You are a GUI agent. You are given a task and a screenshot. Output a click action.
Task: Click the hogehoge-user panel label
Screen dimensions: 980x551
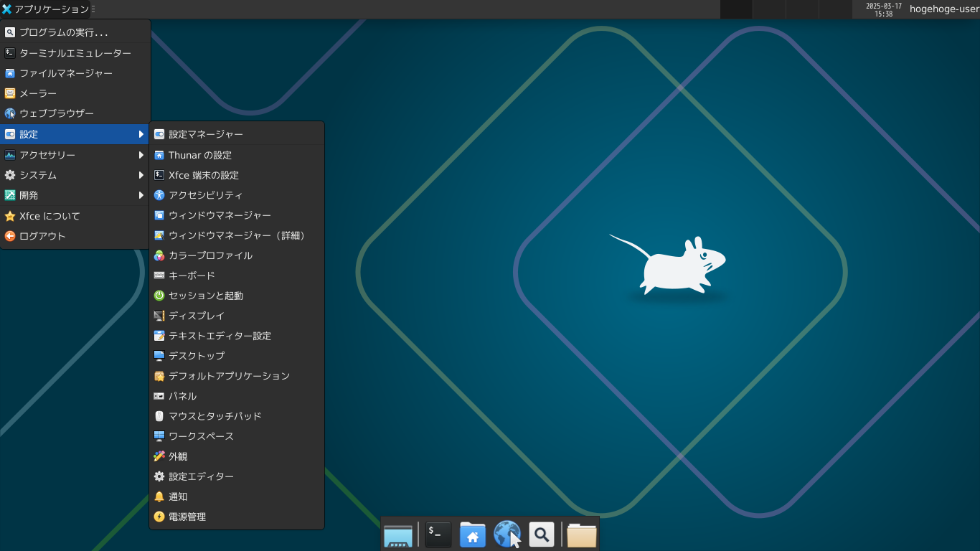point(943,9)
